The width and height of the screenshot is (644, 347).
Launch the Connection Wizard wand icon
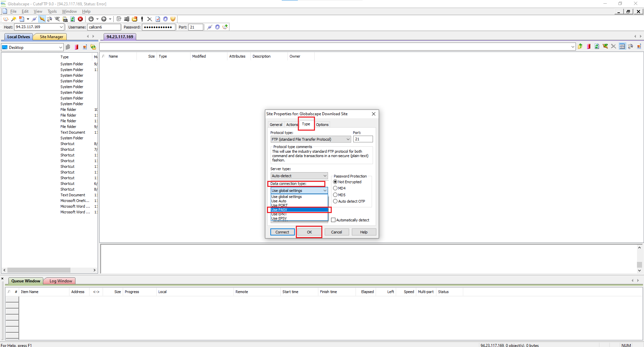pyautogui.click(x=14, y=19)
